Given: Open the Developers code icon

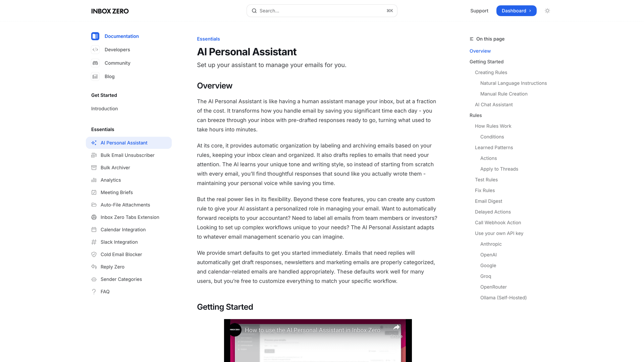Looking at the screenshot, I should (95, 50).
